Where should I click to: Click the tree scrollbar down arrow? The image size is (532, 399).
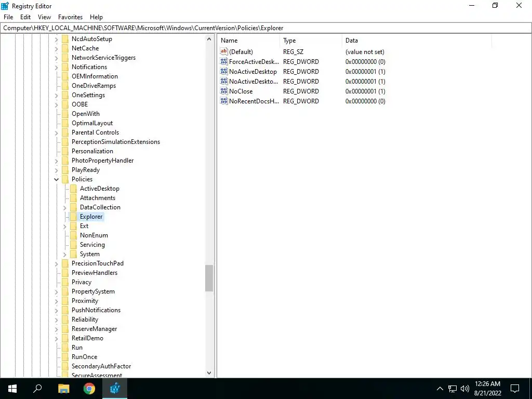pos(209,373)
